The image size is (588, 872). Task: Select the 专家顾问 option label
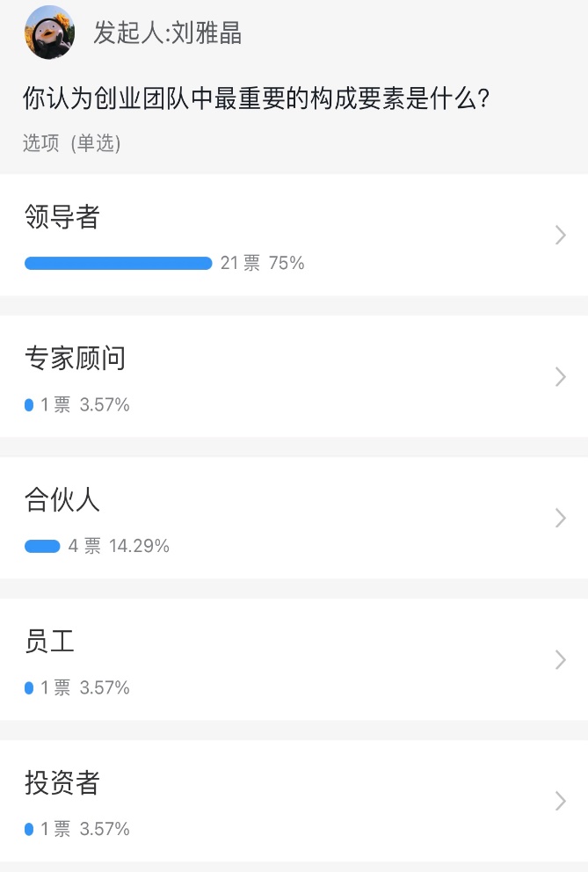click(x=75, y=358)
